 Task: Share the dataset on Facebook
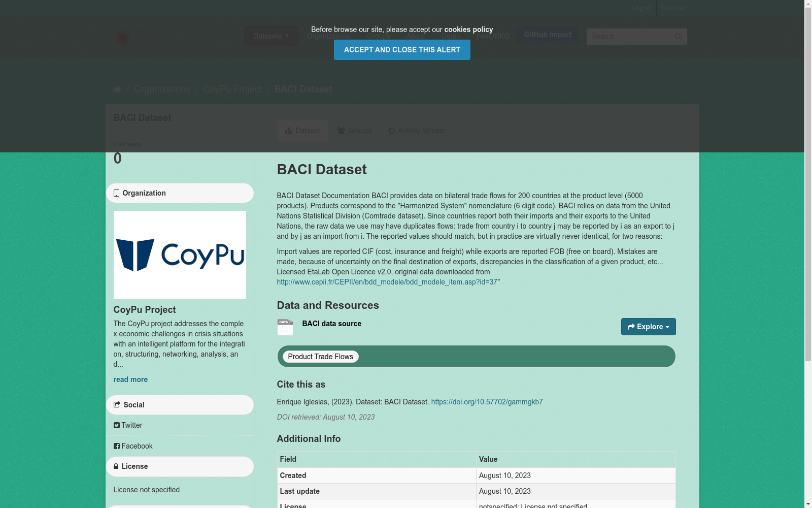click(x=133, y=446)
